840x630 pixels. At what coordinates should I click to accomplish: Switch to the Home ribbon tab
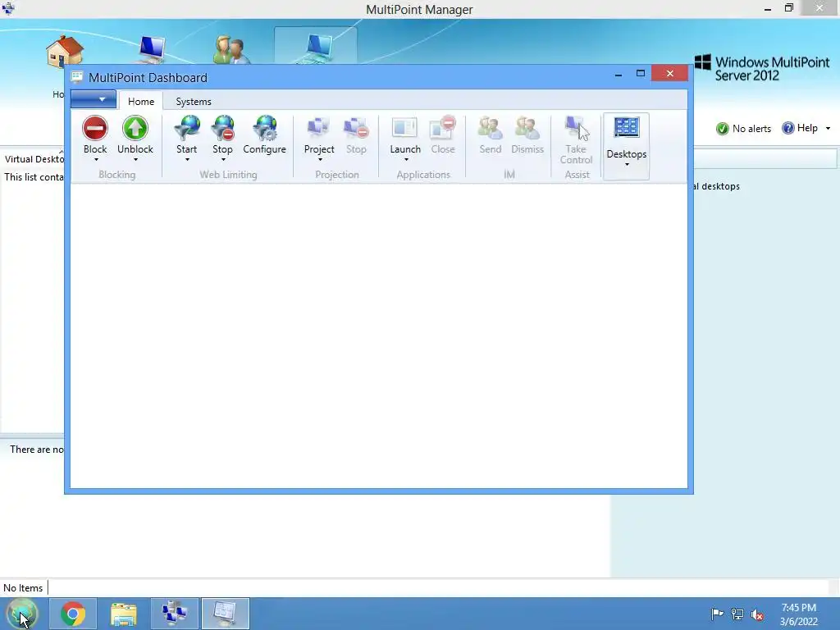point(141,101)
